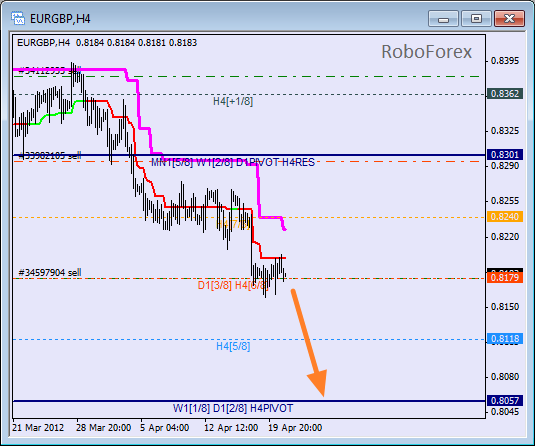Click the orange 0.8240 price tag
This screenshot has width=535, height=446.
[505, 216]
